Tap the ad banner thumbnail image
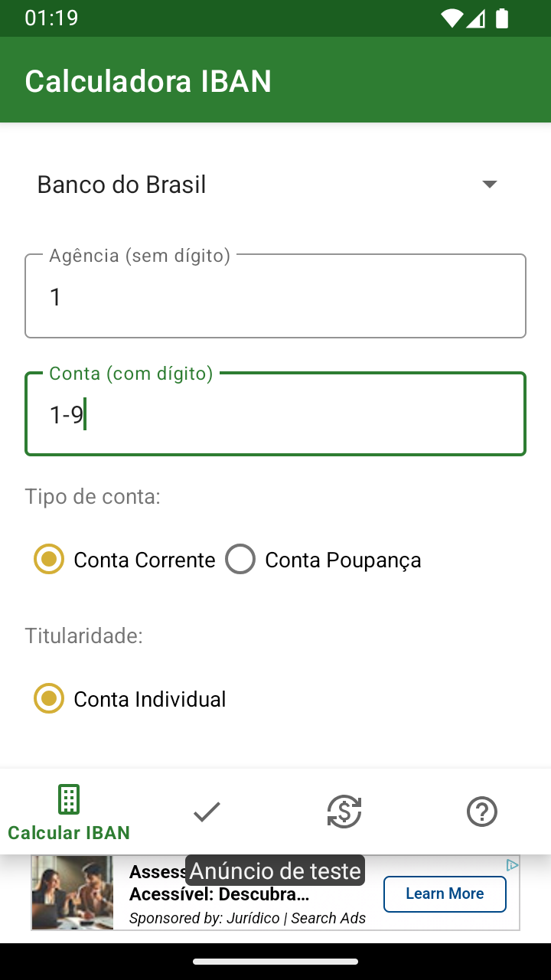Screen dimensions: 551x980 coord(73,893)
